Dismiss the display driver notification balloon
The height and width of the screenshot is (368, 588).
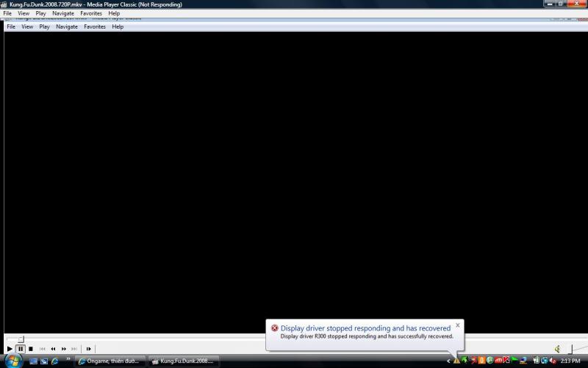click(x=458, y=325)
